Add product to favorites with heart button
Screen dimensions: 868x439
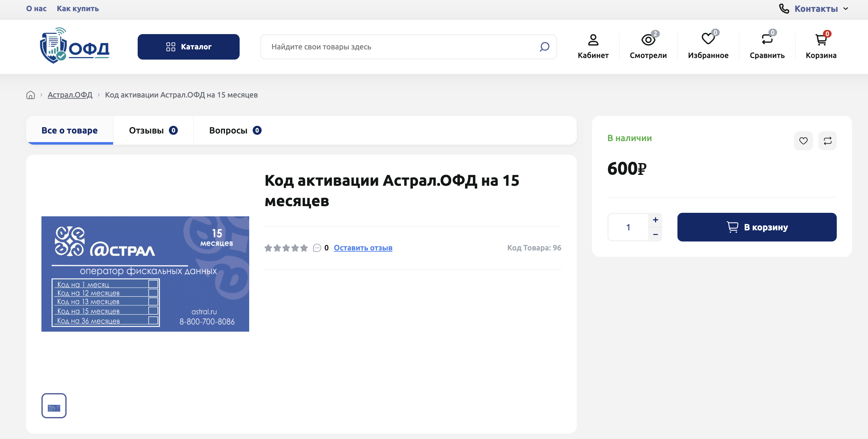tap(803, 141)
